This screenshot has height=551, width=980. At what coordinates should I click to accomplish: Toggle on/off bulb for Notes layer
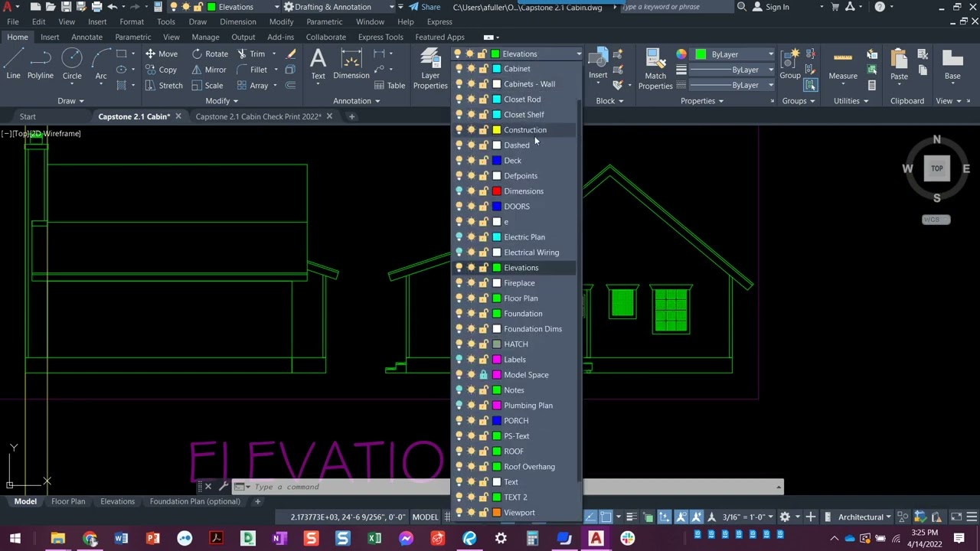coord(459,390)
